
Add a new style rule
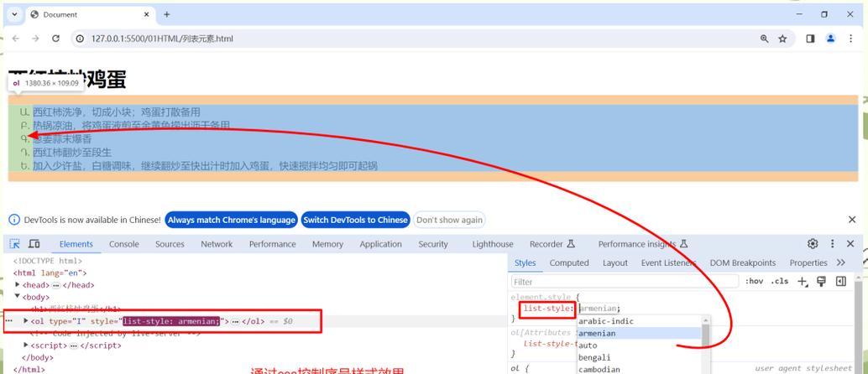tap(803, 282)
